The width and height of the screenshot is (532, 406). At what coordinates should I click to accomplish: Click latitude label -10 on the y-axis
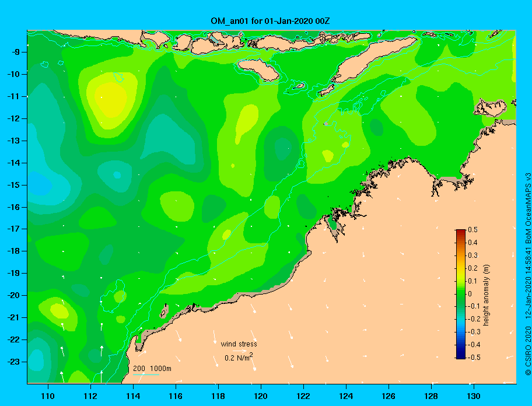tap(14, 74)
